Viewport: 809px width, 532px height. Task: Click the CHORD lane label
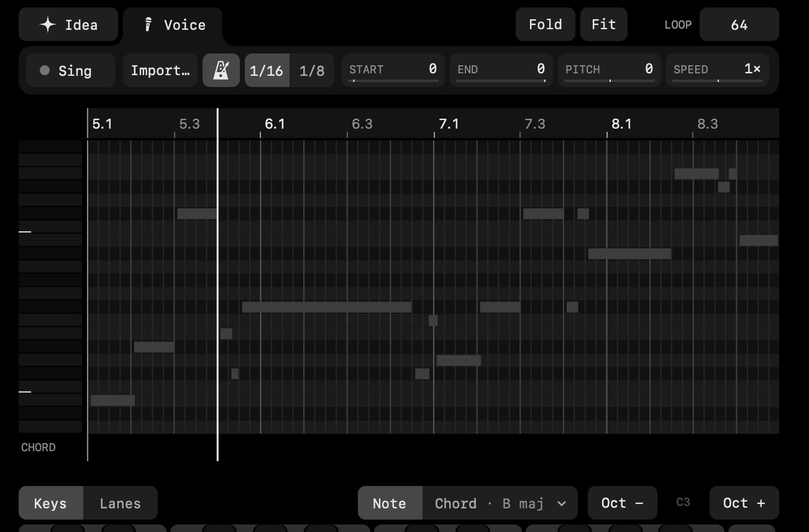coord(38,448)
